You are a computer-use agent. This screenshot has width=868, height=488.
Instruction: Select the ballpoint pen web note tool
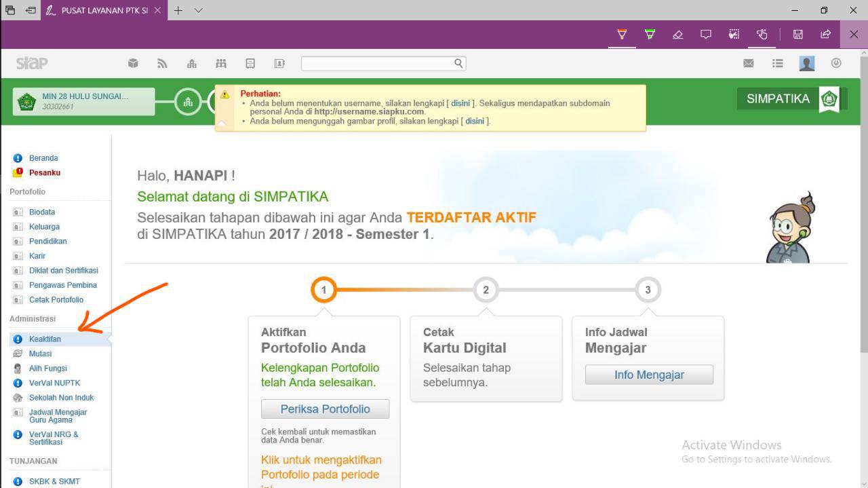[622, 34]
